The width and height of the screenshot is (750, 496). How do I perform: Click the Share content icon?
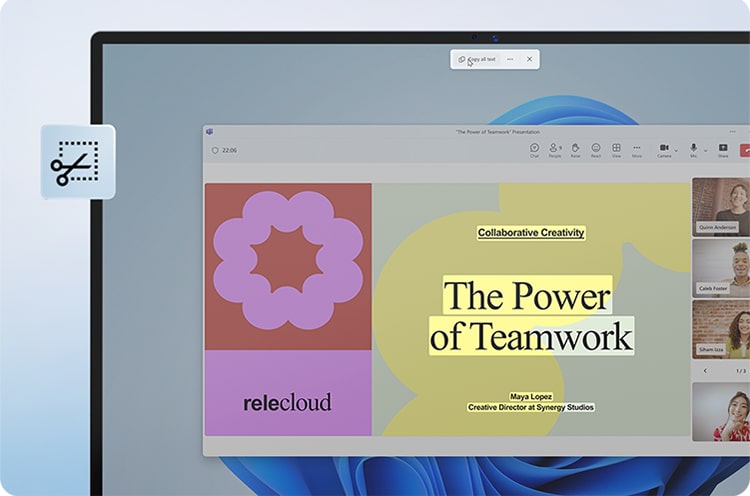coord(723,150)
